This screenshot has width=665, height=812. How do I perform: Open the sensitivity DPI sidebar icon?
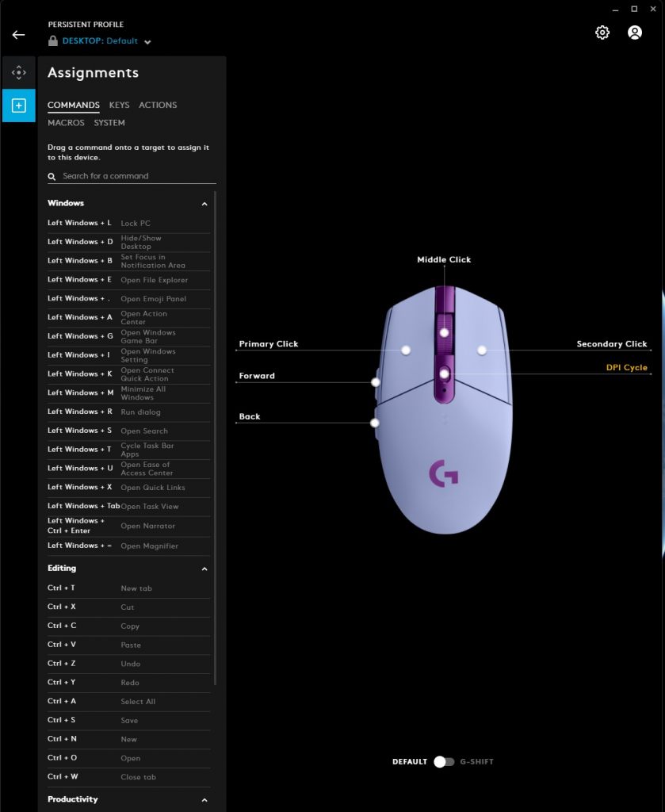click(x=19, y=72)
